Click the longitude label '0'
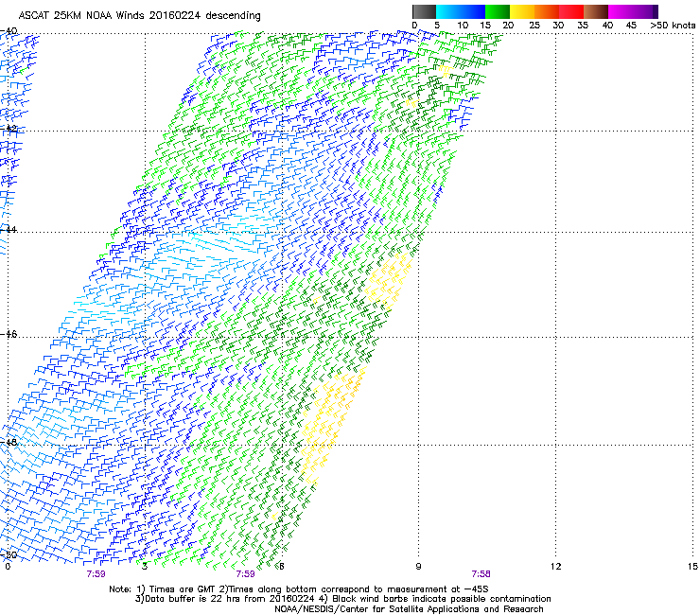700x615 pixels. tap(8, 567)
